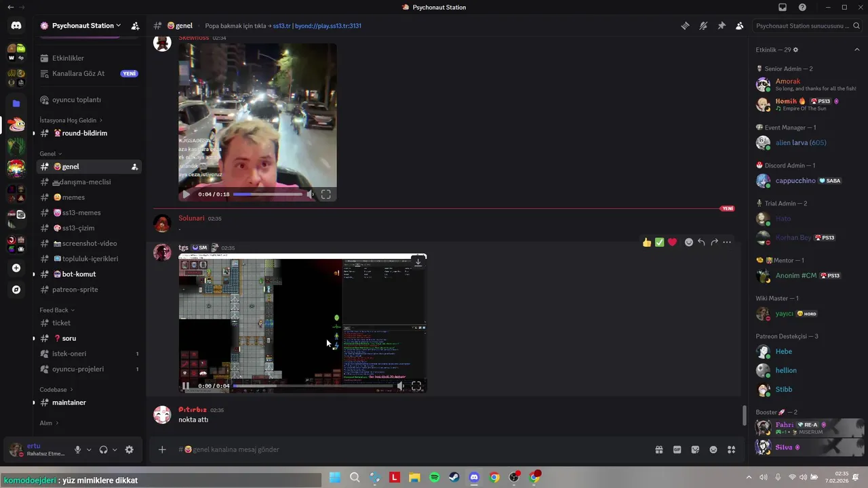Click the server search field
This screenshot has height=488, width=868.
(x=807, y=26)
